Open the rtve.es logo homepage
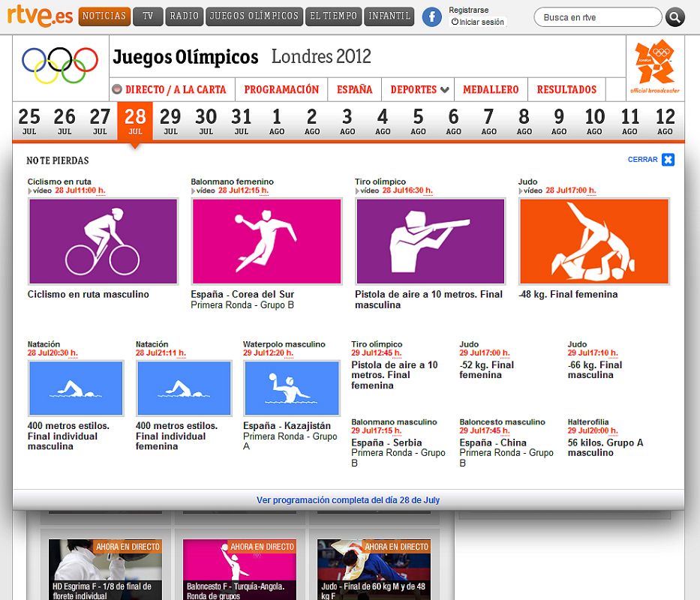700x600 pixels. point(40,16)
